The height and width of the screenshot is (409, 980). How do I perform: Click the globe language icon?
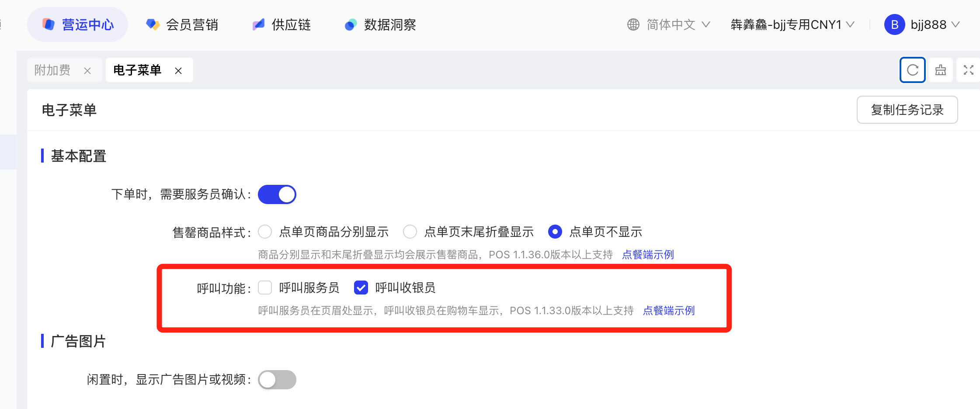[633, 24]
